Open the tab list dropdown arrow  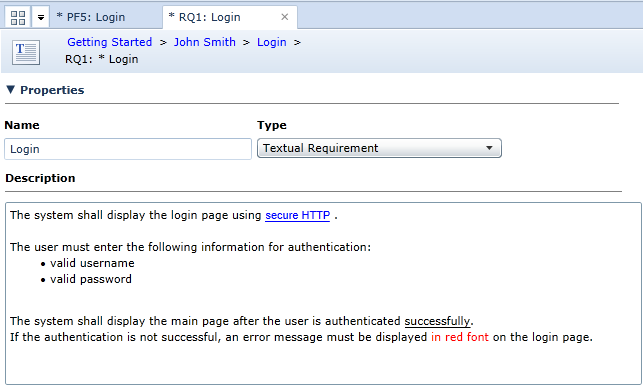[x=41, y=17]
